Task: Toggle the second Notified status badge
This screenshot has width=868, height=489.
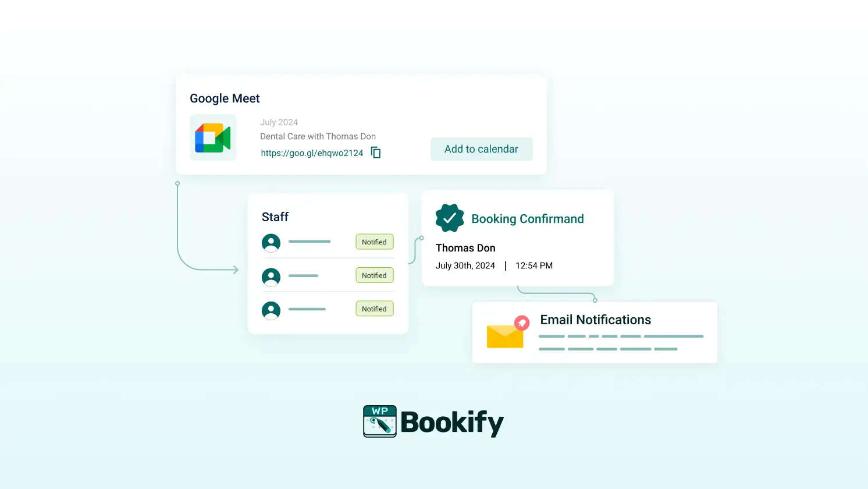Action: 374,275
